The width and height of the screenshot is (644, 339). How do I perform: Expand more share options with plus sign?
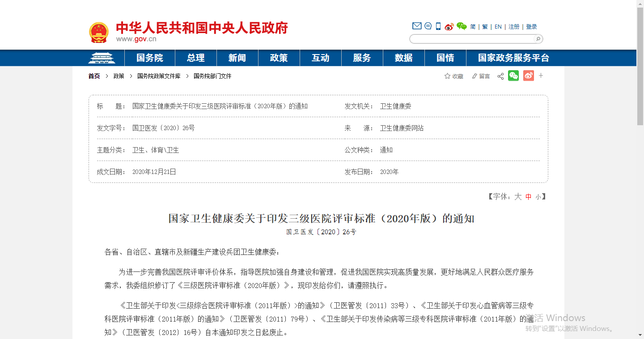coord(541,76)
